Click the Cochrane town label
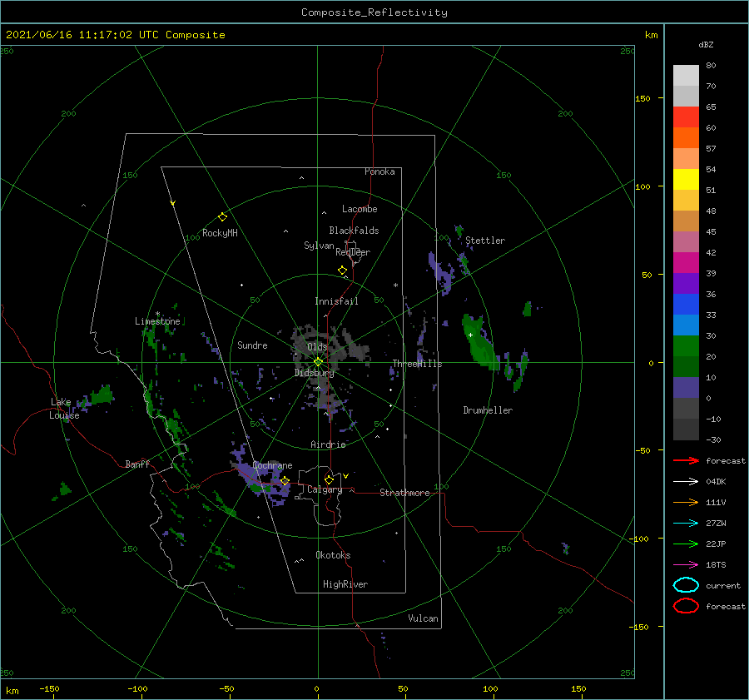 [272, 465]
